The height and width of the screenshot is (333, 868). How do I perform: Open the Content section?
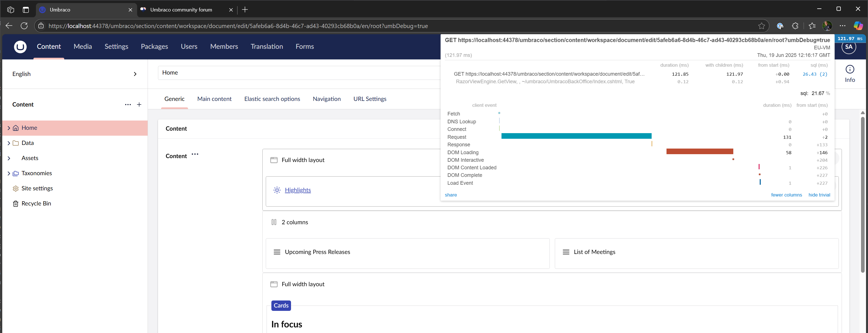click(49, 47)
